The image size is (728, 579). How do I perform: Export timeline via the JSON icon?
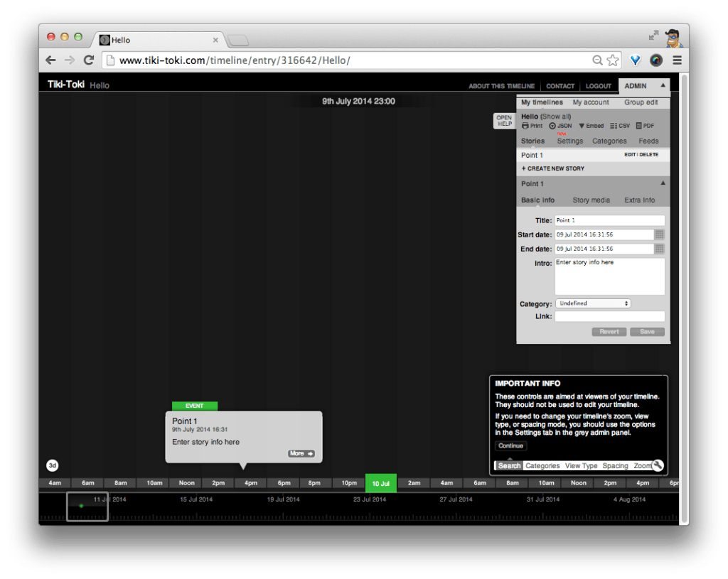pyautogui.click(x=552, y=126)
